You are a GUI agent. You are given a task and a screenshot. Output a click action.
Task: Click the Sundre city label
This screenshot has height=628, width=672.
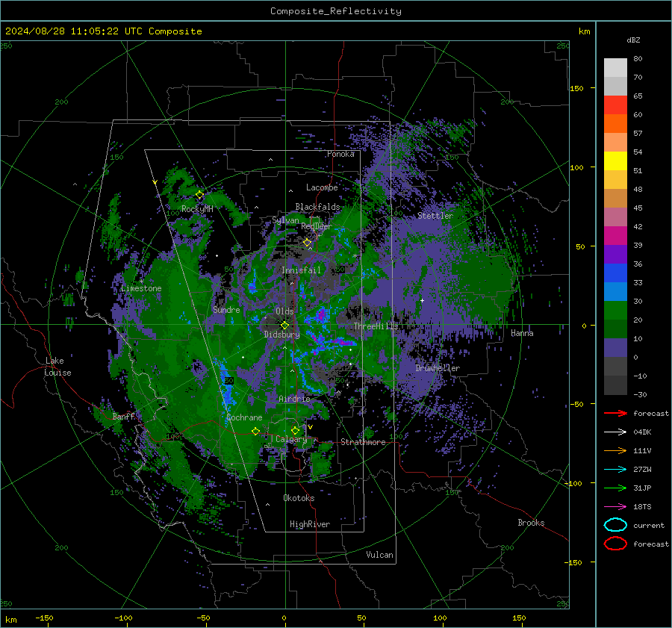226,309
